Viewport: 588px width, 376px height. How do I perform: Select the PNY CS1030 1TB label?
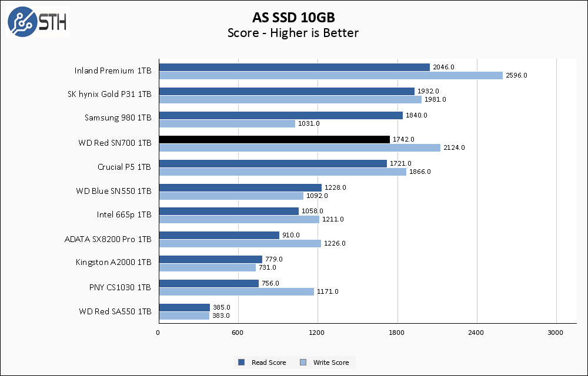click(x=121, y=287)
